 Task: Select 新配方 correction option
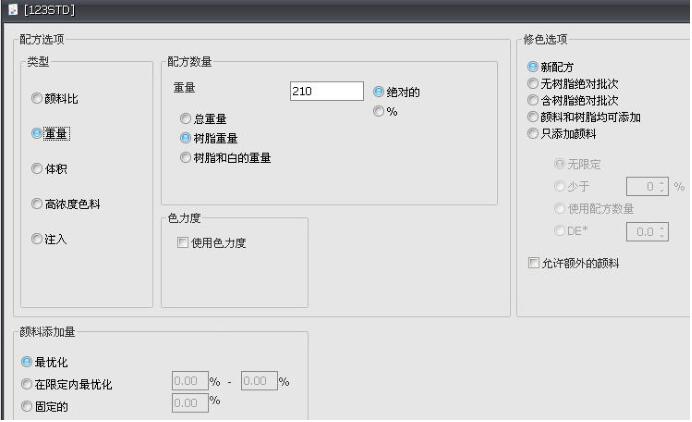click(533, 67)
